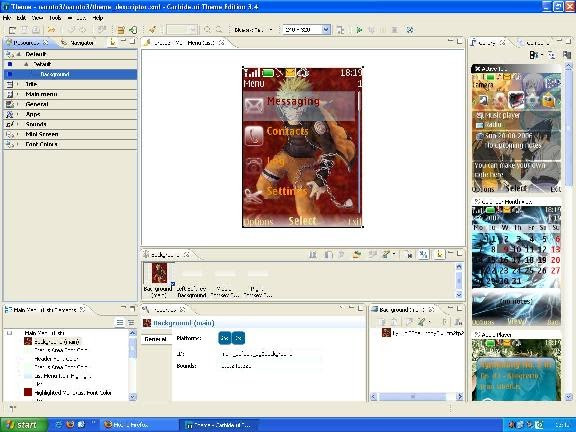The height and width of the screenshot is (432, 576).
Task: Select the General tab in properties
Action: 155,339
